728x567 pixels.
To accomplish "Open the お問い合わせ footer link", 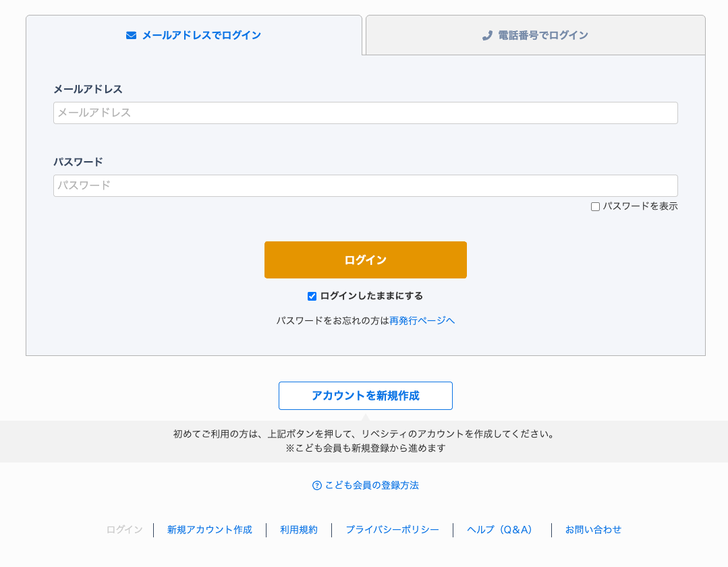I will 593,530.
